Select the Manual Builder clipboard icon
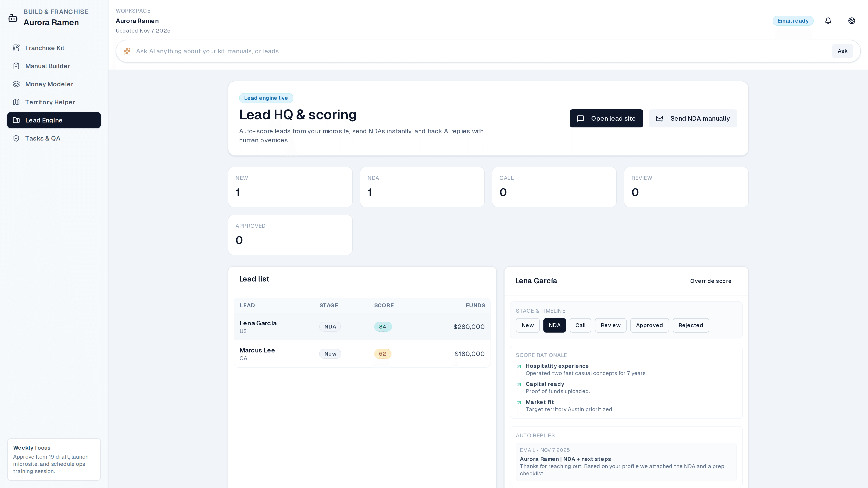 click(17, 66)
